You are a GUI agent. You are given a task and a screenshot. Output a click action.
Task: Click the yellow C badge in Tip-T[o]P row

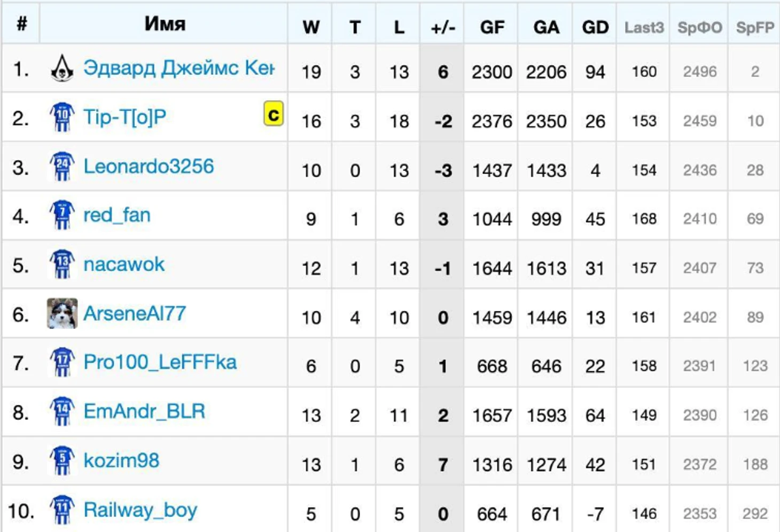(x=274, y=114)
